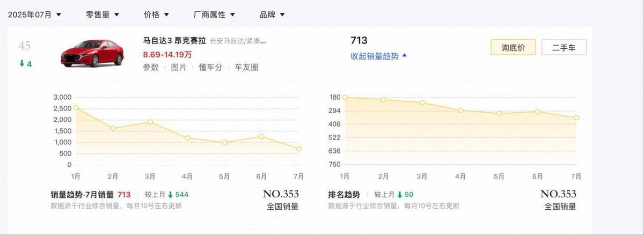Image resolution: width=644 pixels, height=235 pixels.
Task: Open the 2025年07月 date dropdown
Action: tap(35, 15)
